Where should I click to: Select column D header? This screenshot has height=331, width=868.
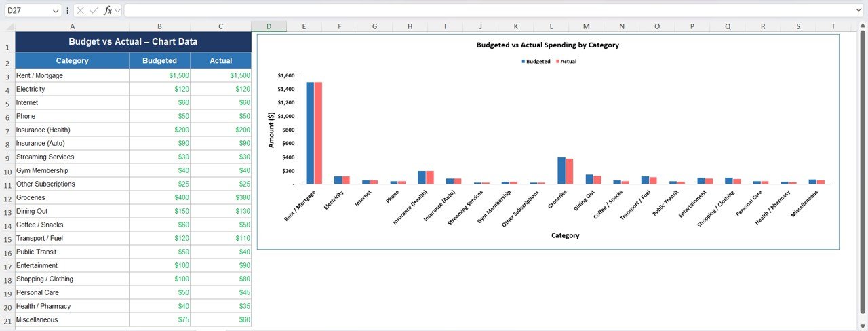click(269, 26)
